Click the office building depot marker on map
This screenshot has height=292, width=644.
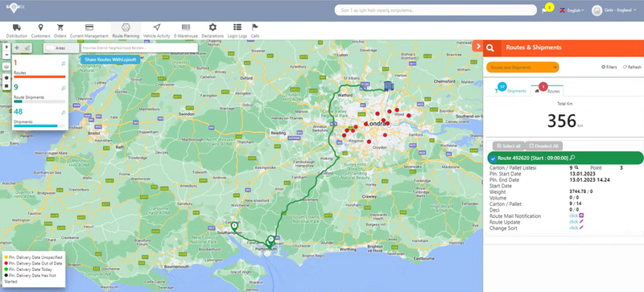388,86
